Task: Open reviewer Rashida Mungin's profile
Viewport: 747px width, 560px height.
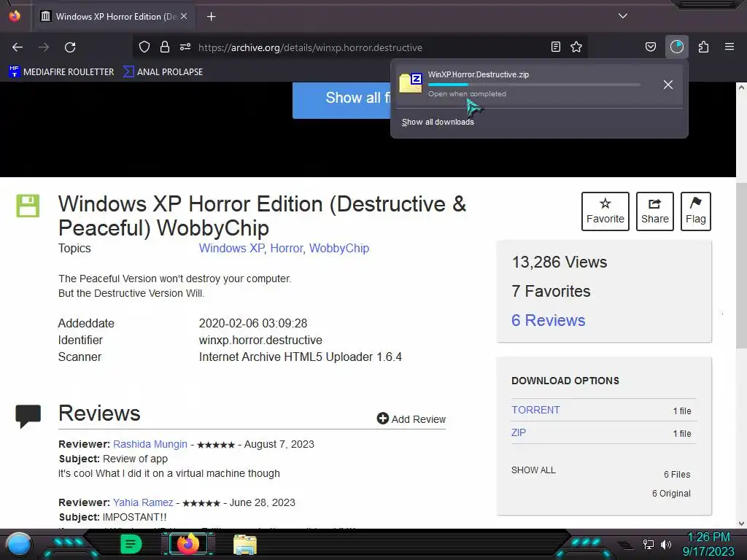Action: pyautogui.click(x=150, y=444)
